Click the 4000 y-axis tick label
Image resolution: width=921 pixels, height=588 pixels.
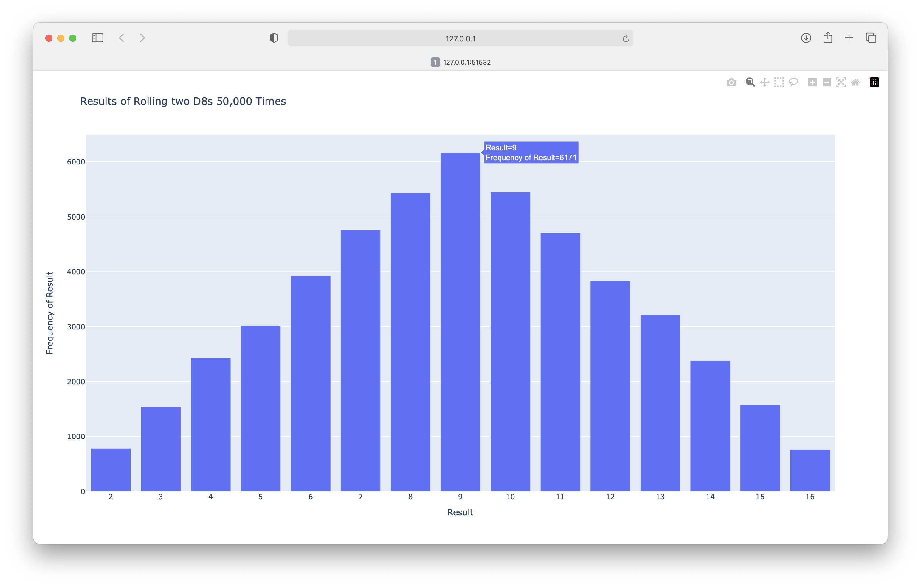click(76, 272)
